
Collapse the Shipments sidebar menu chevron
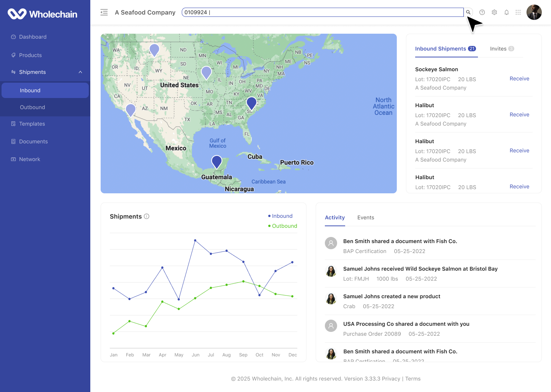80,72
